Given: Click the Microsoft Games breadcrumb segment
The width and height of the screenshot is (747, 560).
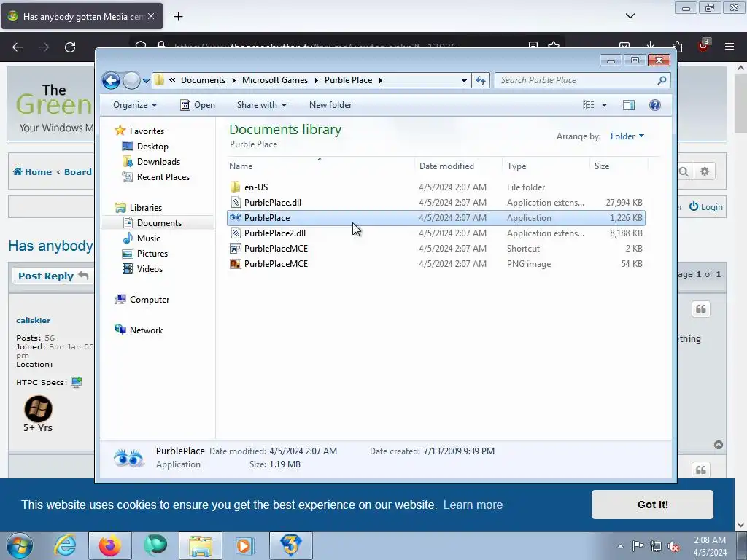Looking at the screenshot, I should coord(275,80).
